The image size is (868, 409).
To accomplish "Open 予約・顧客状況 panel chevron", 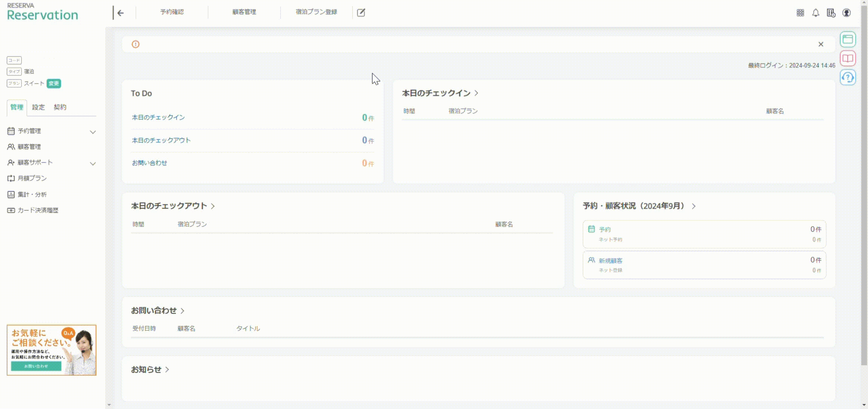I will (x=694, y=206).
